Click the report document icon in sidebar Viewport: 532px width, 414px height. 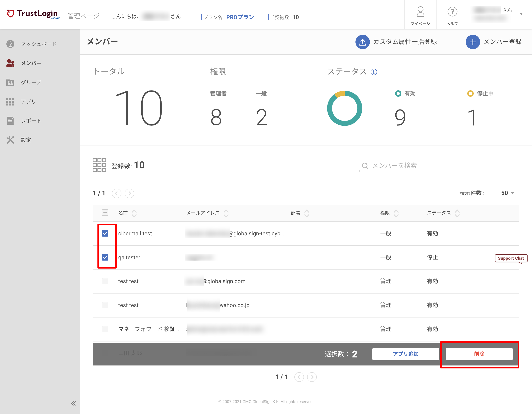10,121
